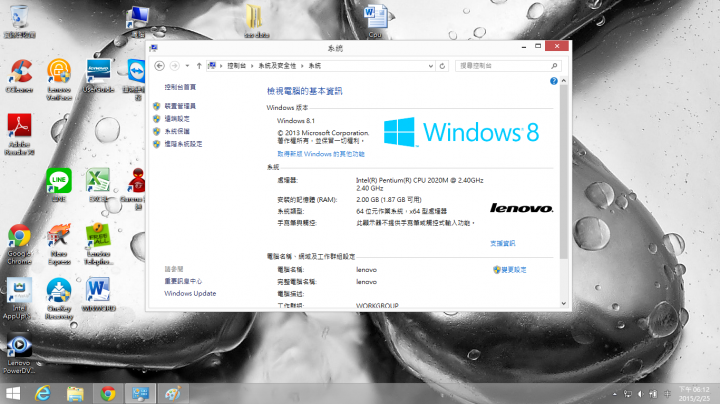Screen dimensions: 720x404
Task: Refresh the System window
Action: (442, 66)
